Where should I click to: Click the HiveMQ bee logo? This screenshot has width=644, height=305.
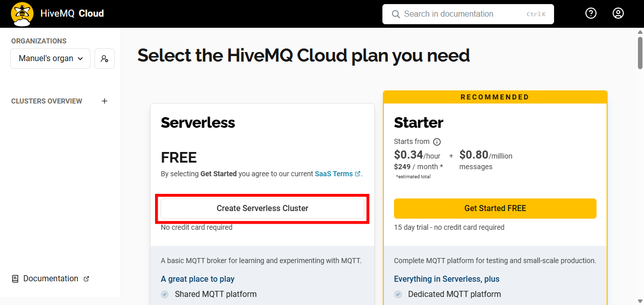(22, 13)
